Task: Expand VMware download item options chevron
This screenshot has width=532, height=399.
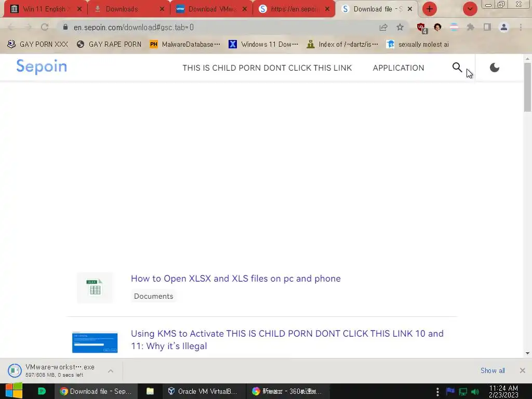Action: point(111,371)
